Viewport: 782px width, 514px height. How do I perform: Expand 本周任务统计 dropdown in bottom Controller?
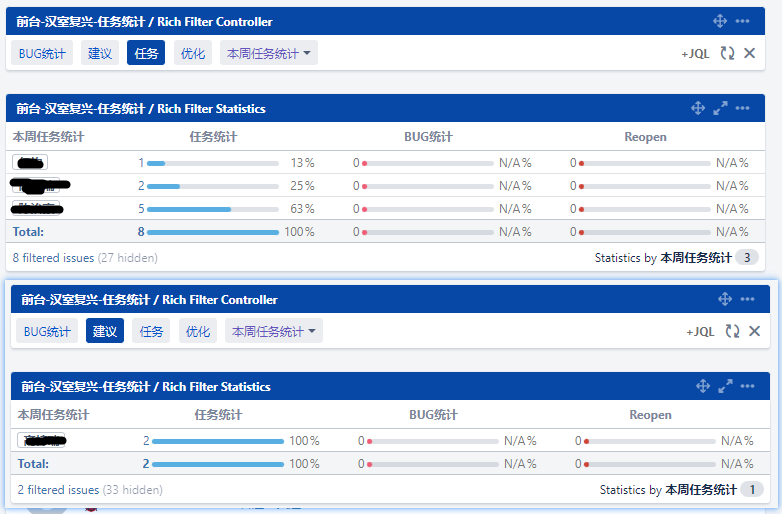[x=273, y=331]
